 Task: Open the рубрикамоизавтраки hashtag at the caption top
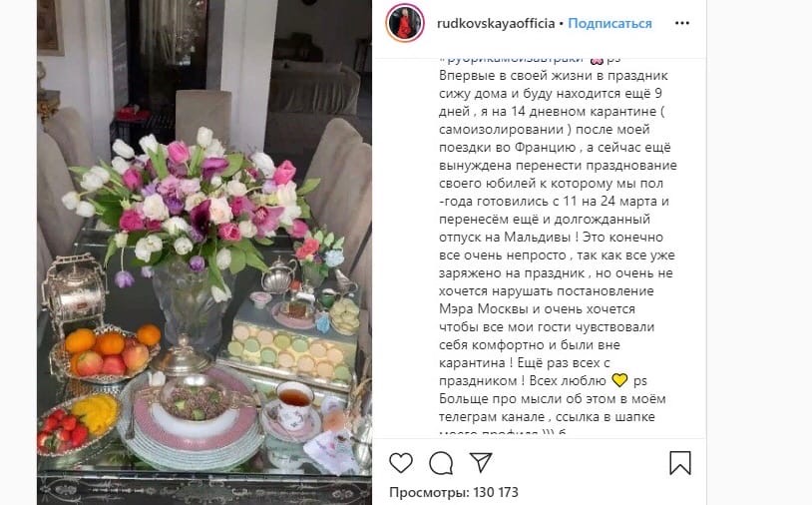512,60
